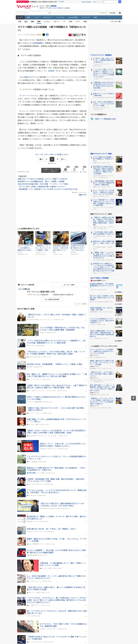
Task: Switch to the 速報 tab
Action: (28, 17)
